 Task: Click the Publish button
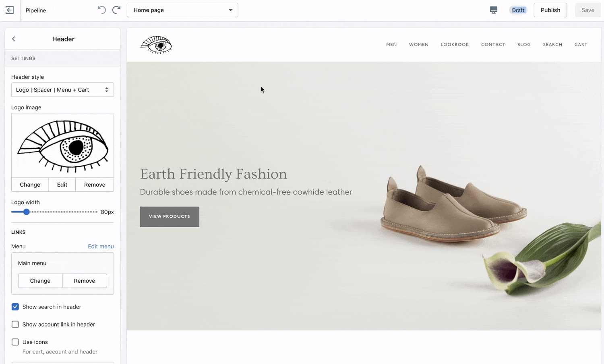[550, 10]
